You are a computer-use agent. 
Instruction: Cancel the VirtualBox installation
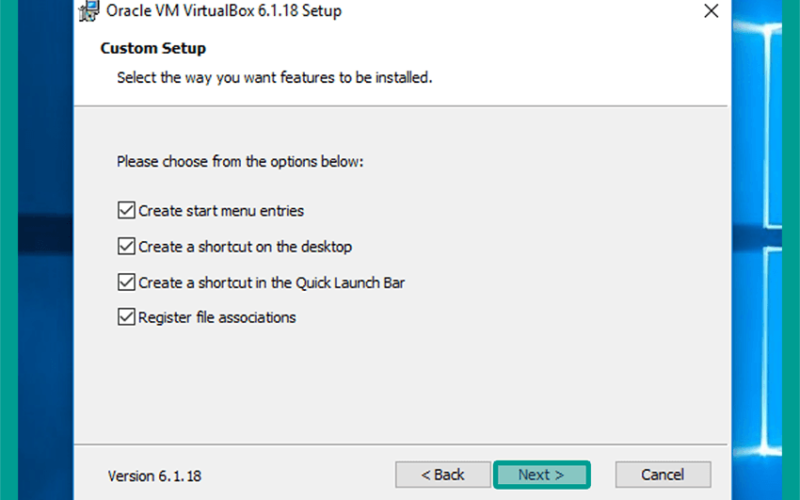click(x=663, y=474)
